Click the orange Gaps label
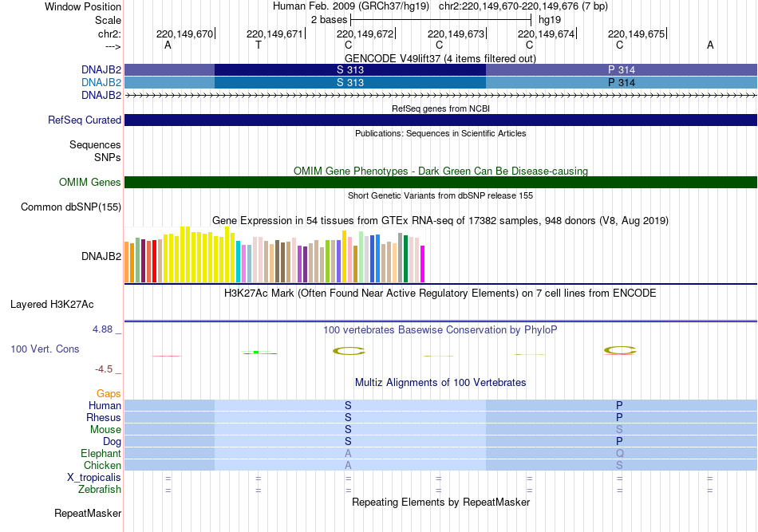 pyautogui.click(x=109, y=394)
